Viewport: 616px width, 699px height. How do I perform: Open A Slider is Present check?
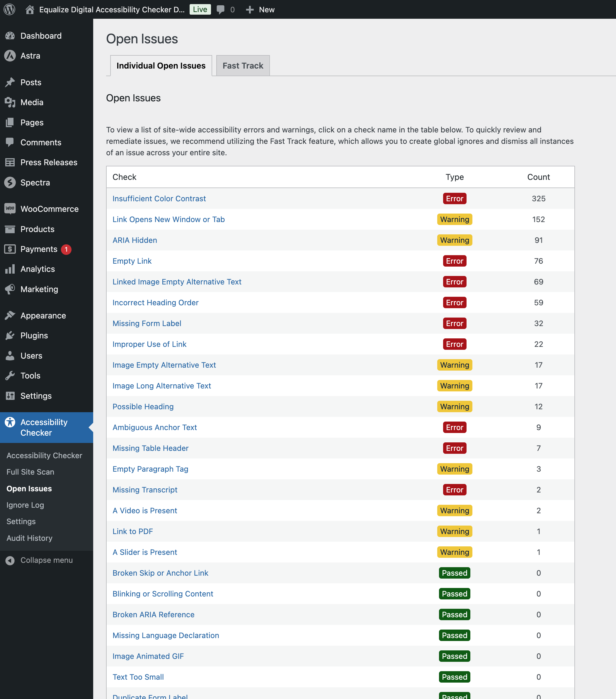click(145, 552)
